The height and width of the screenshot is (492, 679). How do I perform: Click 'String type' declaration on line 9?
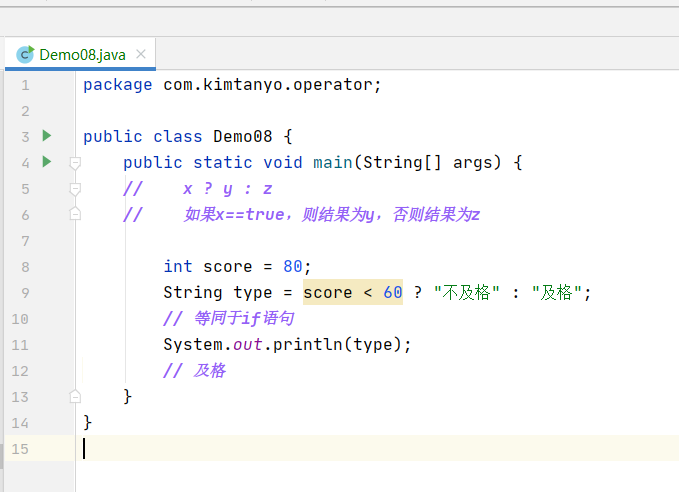[218, 293]
